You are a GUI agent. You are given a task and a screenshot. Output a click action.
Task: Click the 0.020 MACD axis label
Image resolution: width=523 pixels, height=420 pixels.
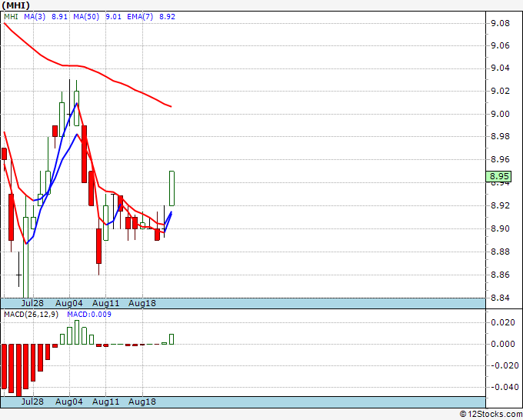(x=503, y=322)
